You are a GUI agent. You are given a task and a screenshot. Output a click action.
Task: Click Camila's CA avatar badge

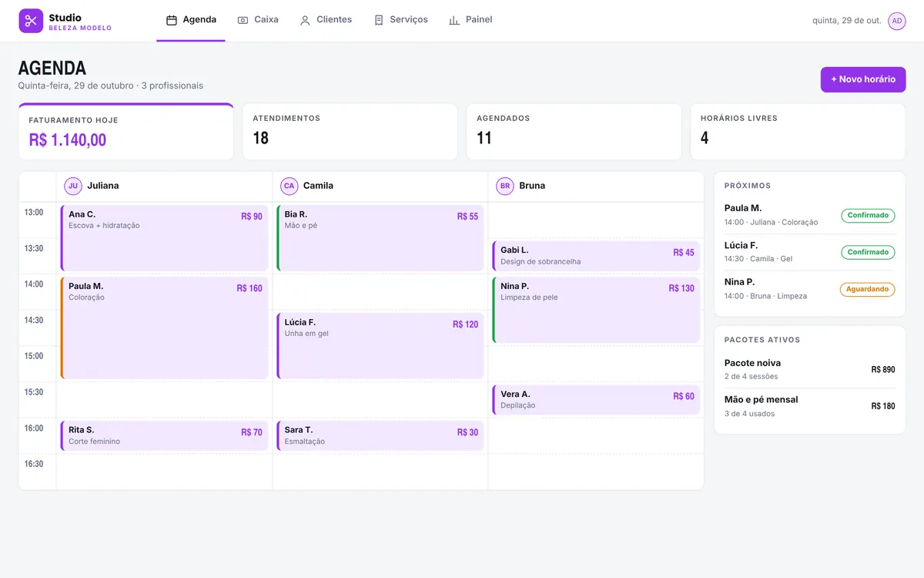click(289, 186)
